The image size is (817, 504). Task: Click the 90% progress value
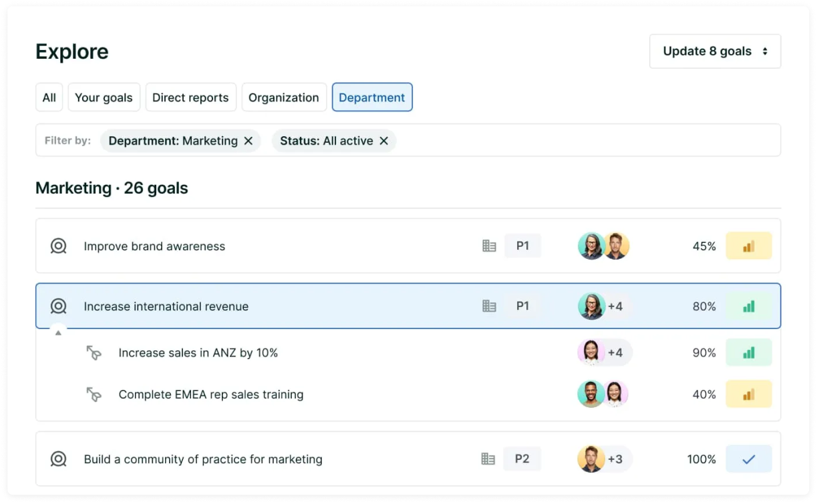tap(704, 353)
